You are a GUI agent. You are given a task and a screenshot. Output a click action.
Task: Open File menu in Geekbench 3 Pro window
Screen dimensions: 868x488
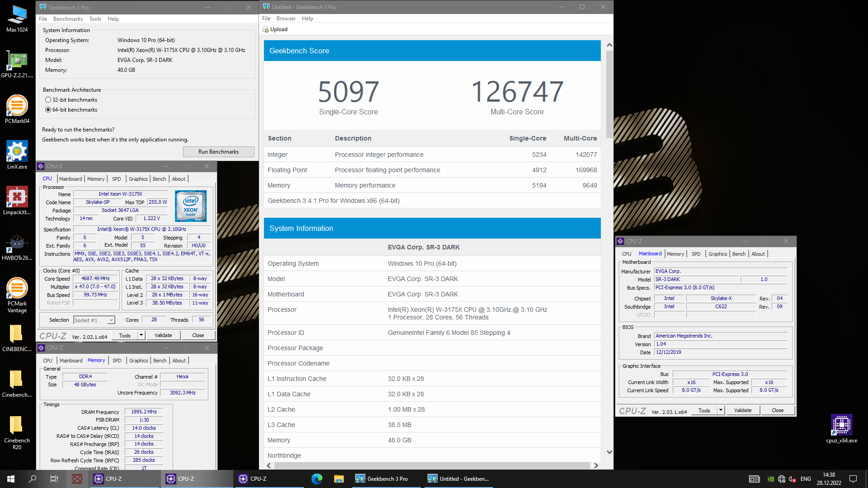[x=43, y=19]
